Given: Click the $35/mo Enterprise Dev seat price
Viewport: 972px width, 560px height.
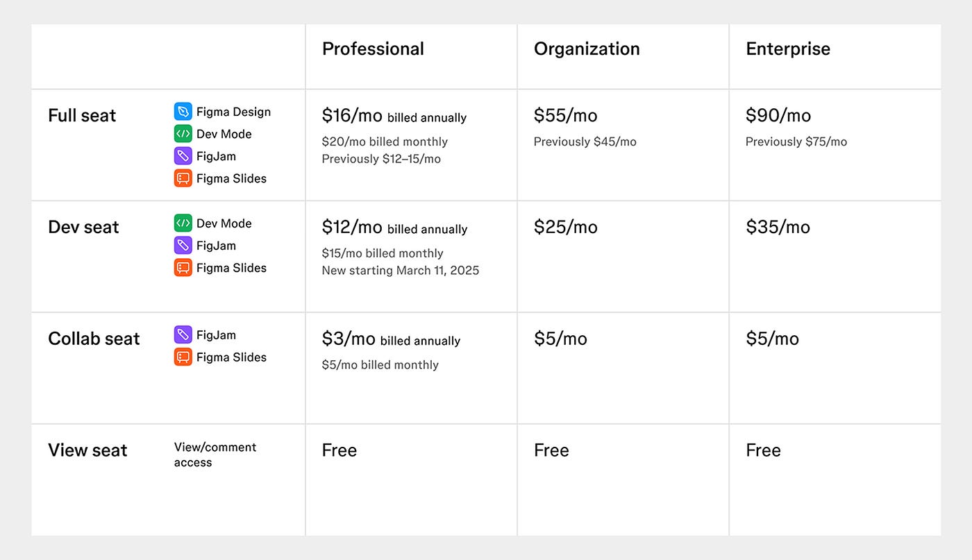Looking at the screenshot, I should coord(778,227).
